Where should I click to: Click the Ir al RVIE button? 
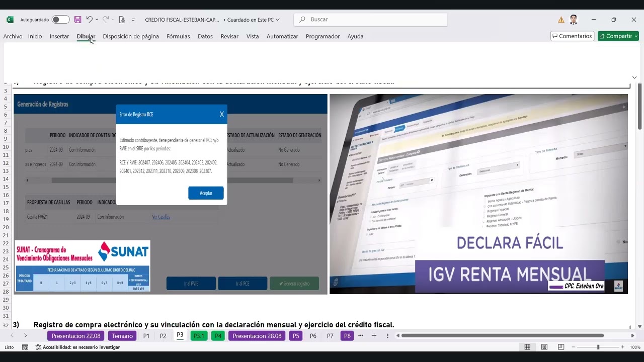(x=191, y=284)
